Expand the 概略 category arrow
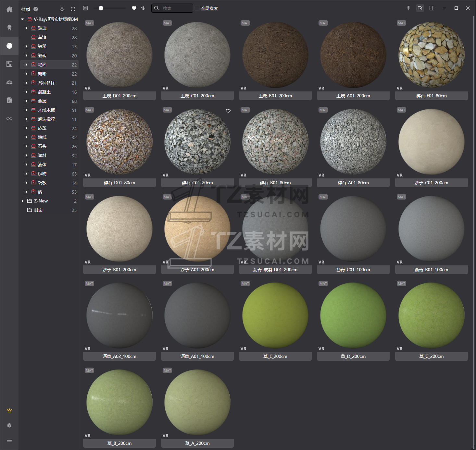Screen dimensions: 476x450 (x=26, y=74)
